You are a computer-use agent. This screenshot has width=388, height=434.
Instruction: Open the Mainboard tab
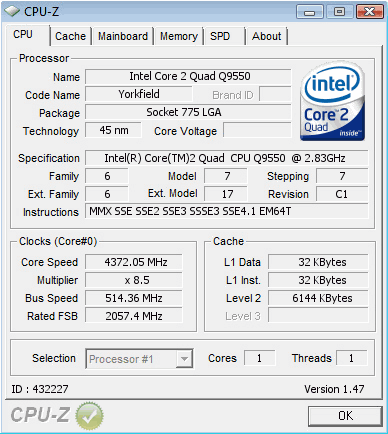[x=123, y=36]
